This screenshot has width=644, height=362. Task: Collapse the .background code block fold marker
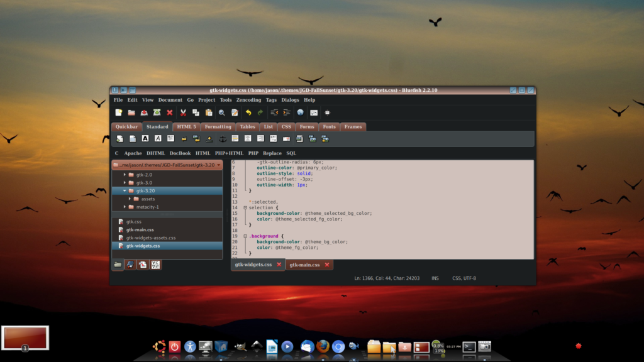point(245,236)
